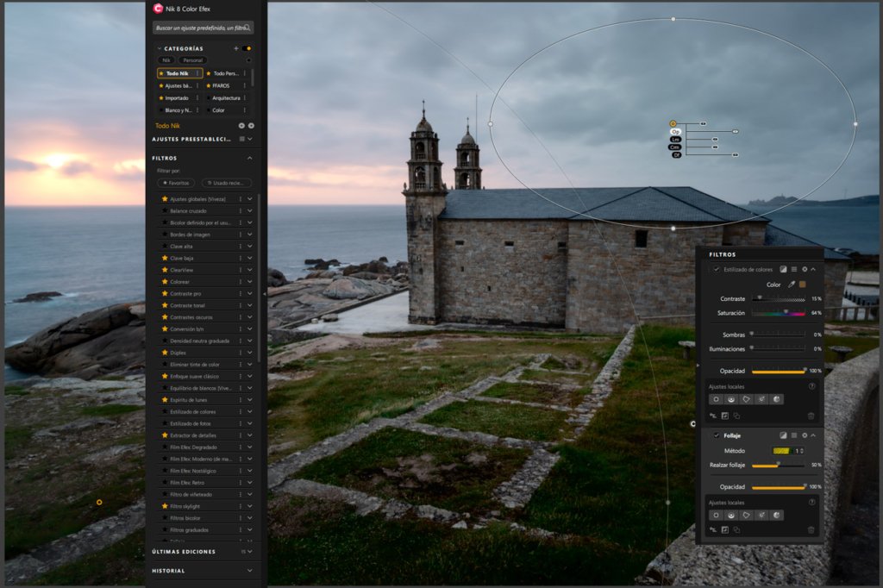Viewport: 883px width, 588px height.
Task: Apply the Extractor de detalles filter
Action: pyautogui.click(x=193, y=435)
